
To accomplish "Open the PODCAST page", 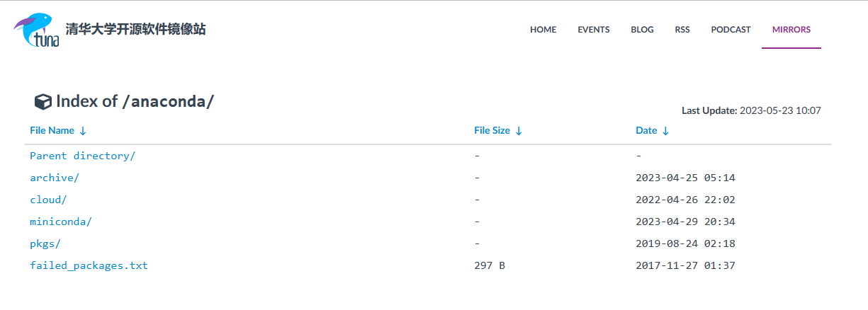I will point(731,30).
